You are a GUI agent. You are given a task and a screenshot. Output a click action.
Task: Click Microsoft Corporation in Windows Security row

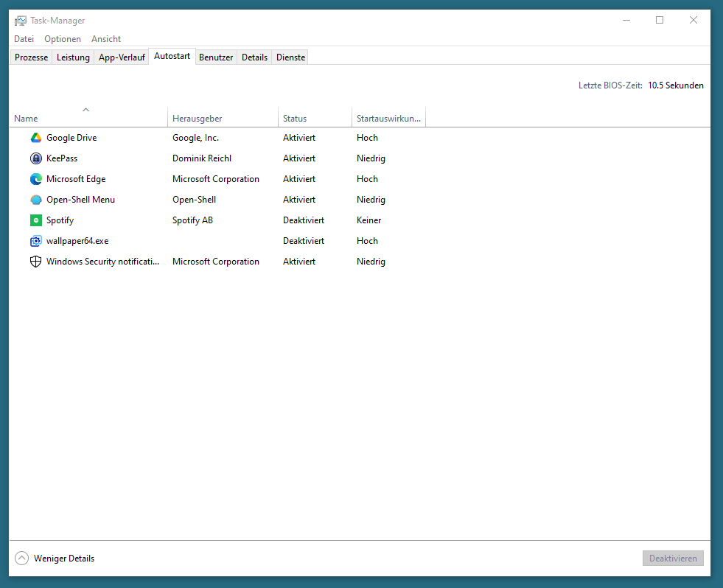(x=216, y=262)
